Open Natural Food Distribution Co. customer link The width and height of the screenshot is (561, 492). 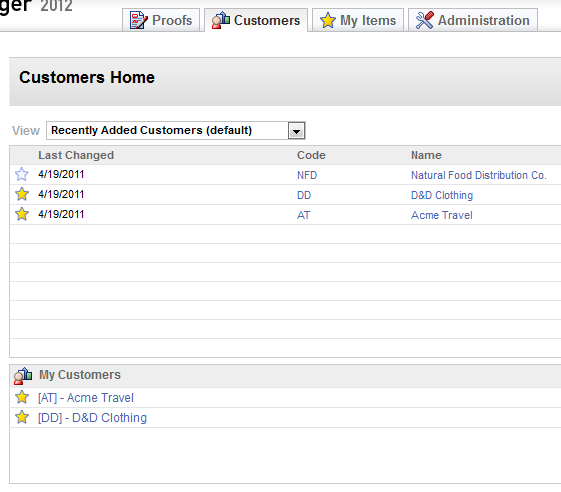pos(478,175)
